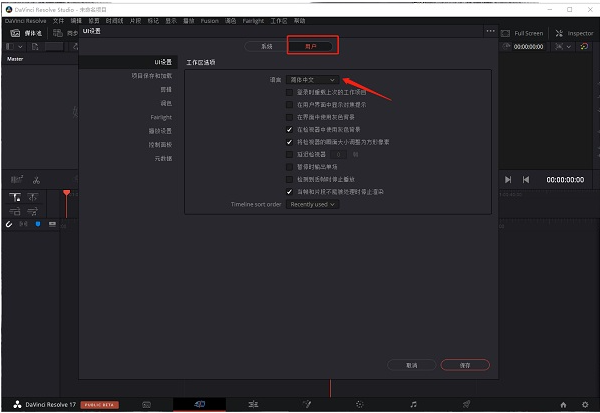Switch to the Edit page icon

point(253,404)
